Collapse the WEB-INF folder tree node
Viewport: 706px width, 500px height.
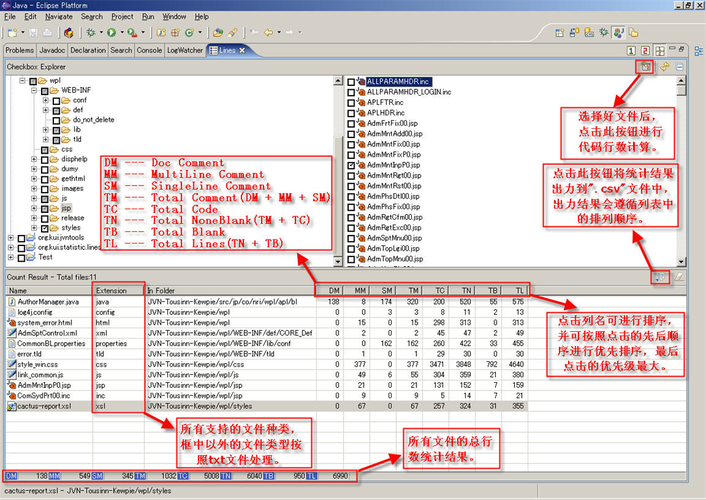[33, 90]
